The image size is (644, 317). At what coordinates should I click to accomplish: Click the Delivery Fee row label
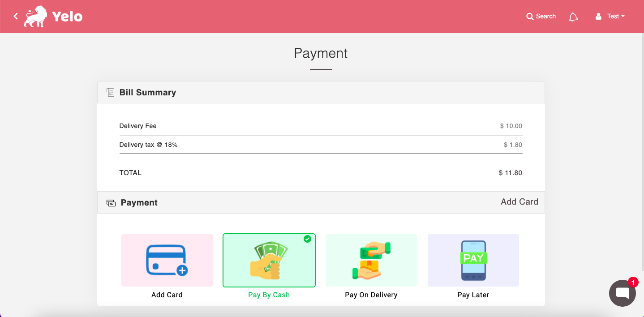click(x=138, y=126)
